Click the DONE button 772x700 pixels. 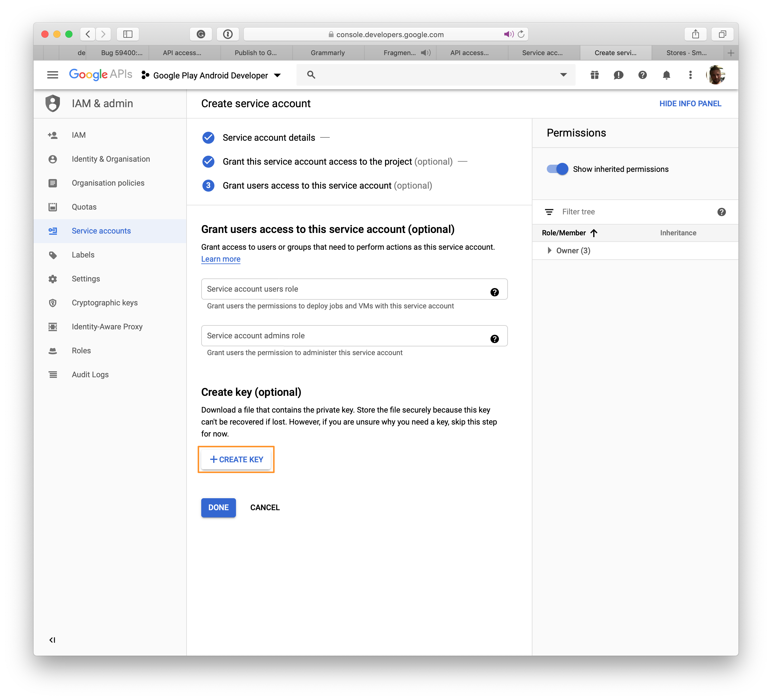(x=219, y=507)
